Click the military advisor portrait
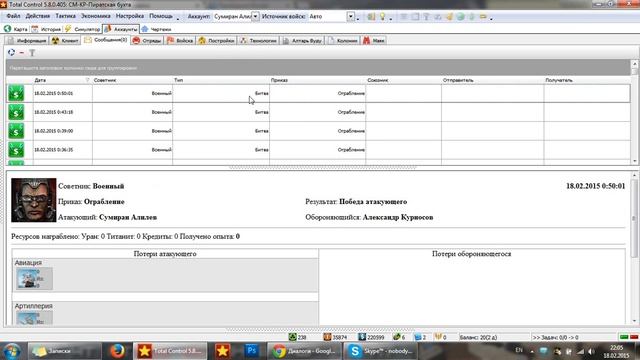The height and width of the screenshot is (360, 640). tap(33, 200)
